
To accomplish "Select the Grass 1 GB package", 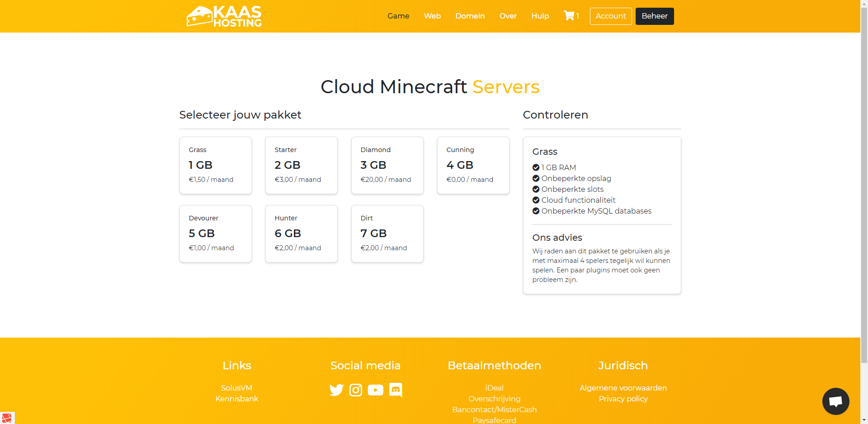I will click(x=216, y=165).
